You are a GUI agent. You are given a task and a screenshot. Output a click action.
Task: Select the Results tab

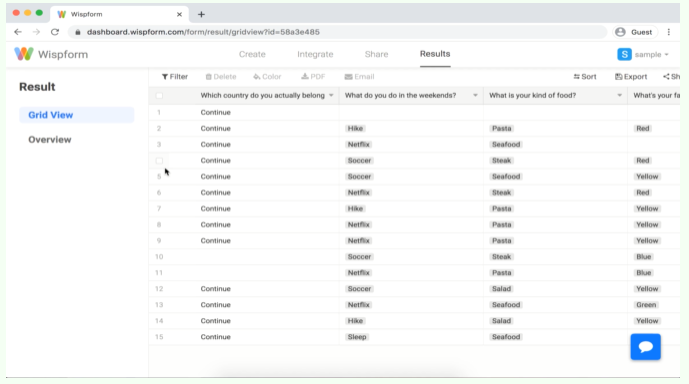[x=435, y=54]
